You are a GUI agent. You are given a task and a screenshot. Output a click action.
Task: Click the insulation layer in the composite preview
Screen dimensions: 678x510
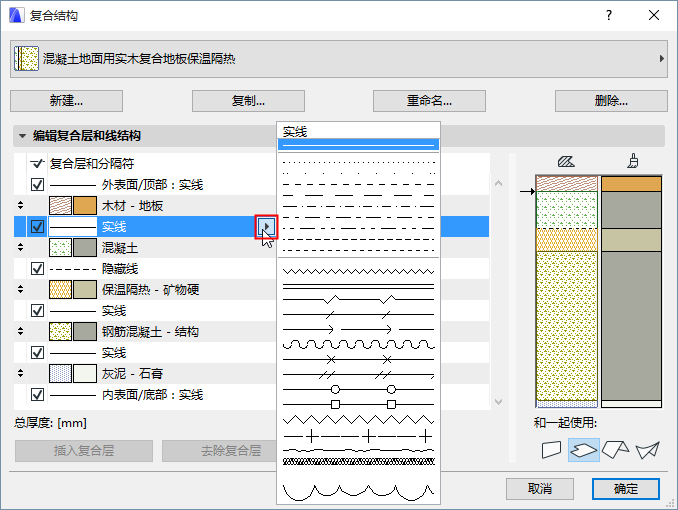pos(567,240)
